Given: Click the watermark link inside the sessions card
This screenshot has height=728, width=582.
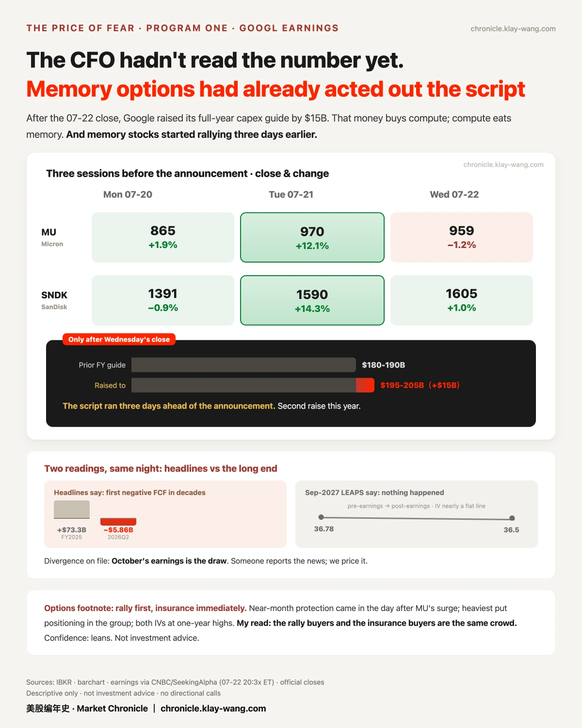Looking at the screenshot, I should click(x=503, y=165).
